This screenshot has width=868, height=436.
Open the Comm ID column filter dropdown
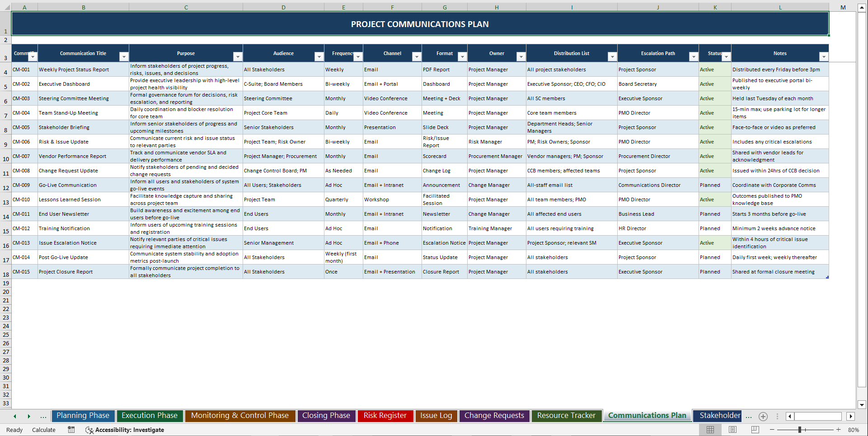pos(33,57)
